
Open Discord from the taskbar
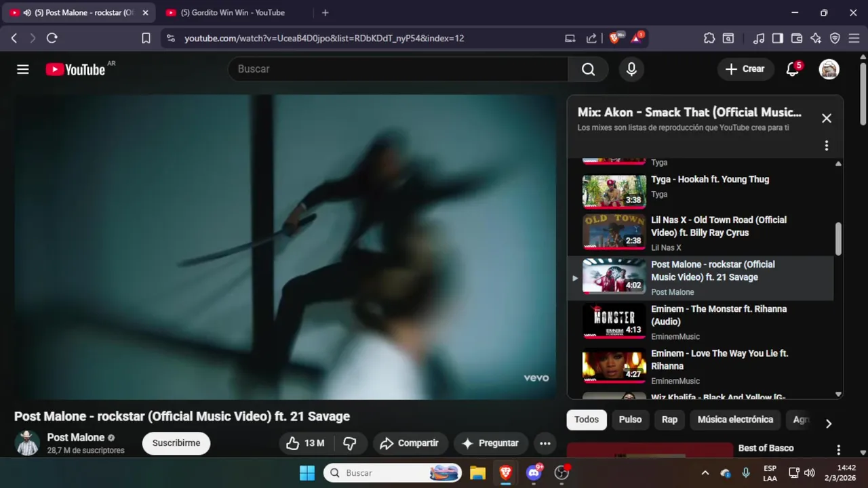[x=534, y=473]
